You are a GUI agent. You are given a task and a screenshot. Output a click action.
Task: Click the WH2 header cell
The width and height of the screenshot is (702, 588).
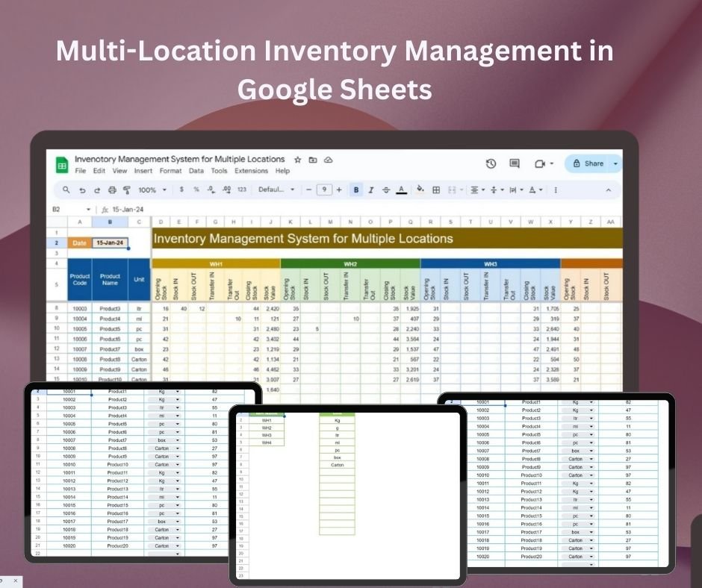350,264
